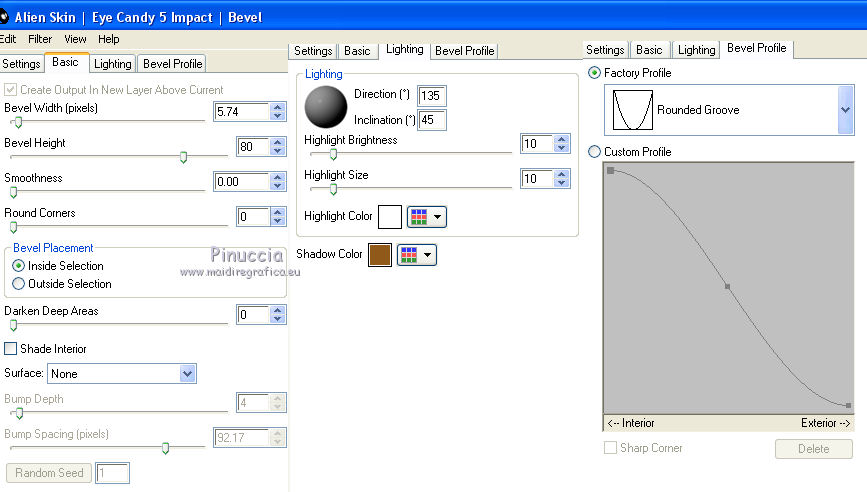867x492 pixels.
Task: Click the Direction degrees input field
Action: (x=431, y=96)
